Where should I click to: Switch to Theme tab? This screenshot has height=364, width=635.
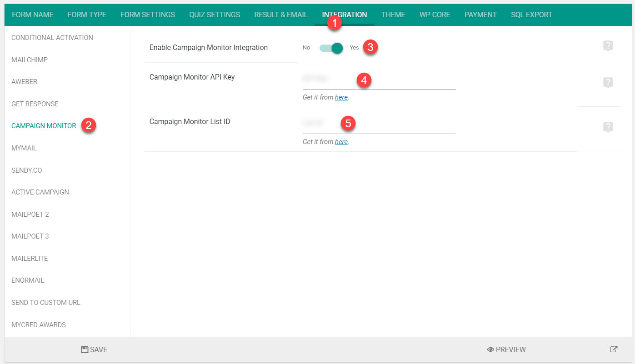tap(393, 15)
